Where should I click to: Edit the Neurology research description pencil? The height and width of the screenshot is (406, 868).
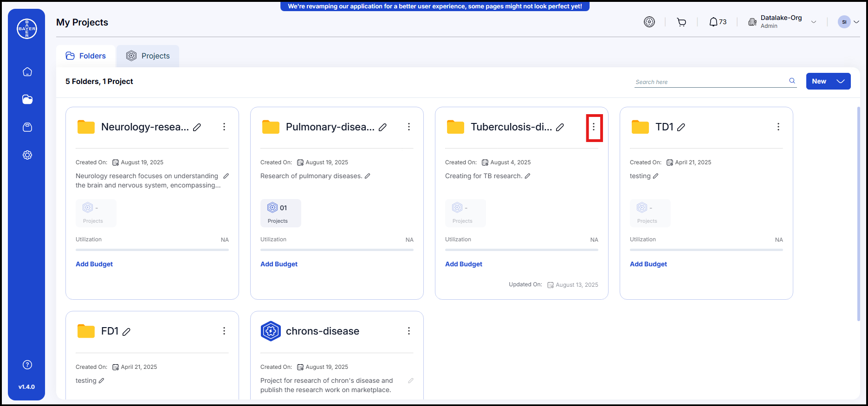pyautogui.click(x=226, y=176)
